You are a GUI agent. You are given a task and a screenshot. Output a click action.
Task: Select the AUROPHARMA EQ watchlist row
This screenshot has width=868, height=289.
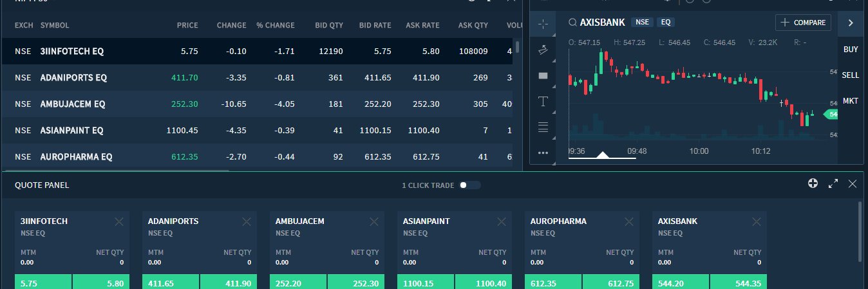(258, 156)
